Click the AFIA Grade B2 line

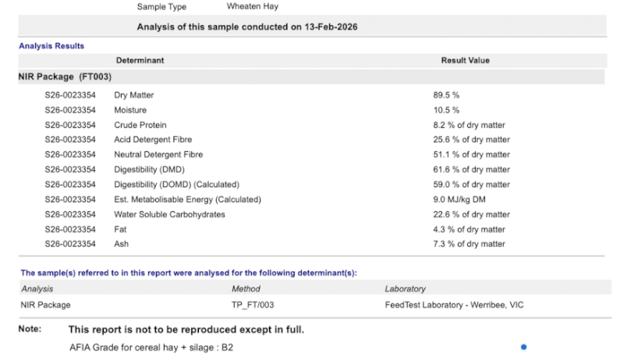(151, 347)
